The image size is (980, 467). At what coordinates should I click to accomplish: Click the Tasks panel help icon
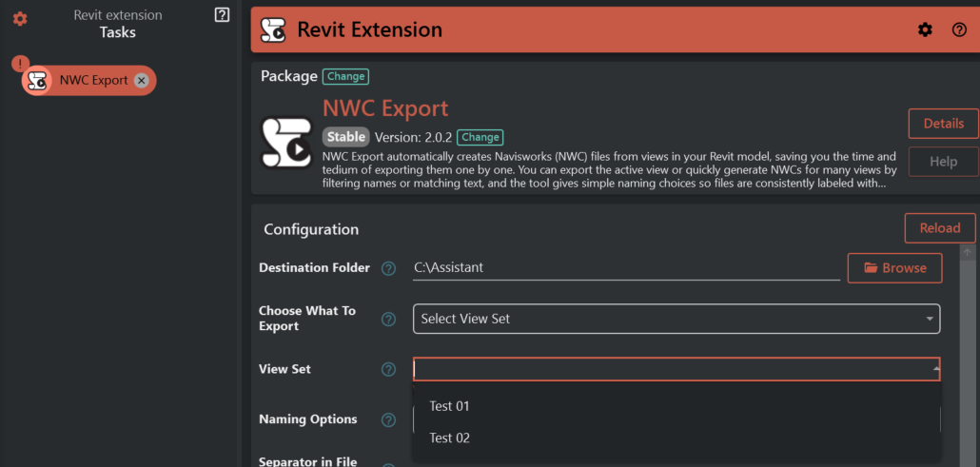point(222,15)
